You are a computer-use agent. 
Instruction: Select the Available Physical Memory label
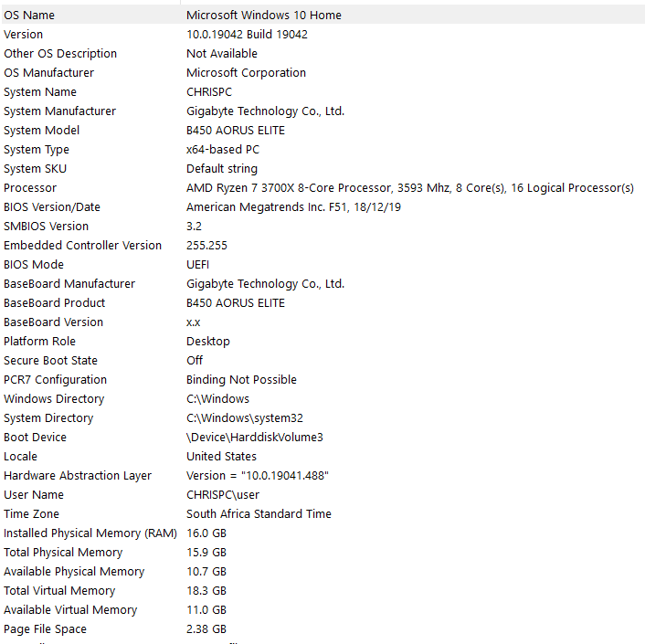click(74, 572)
